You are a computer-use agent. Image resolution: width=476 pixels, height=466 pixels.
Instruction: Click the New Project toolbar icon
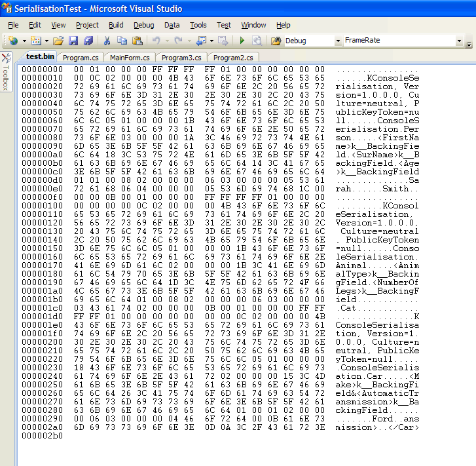coord(13,41)
